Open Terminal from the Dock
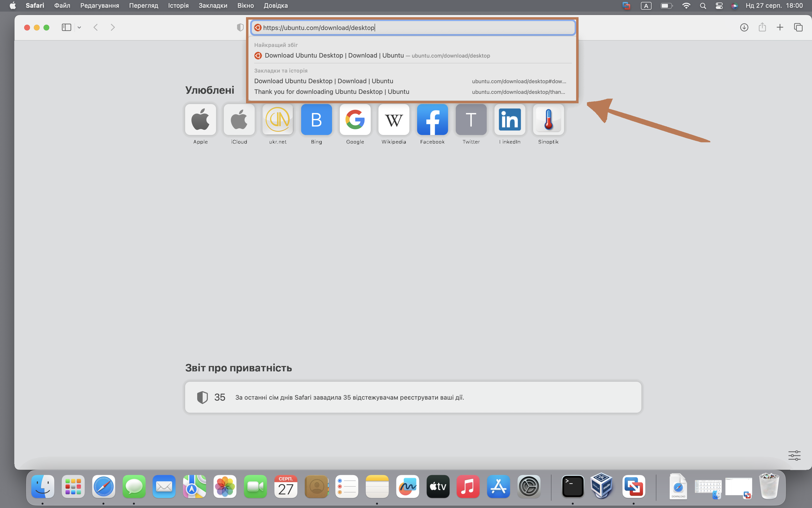The height and width of the screenshot is (508, 812). 573,486
